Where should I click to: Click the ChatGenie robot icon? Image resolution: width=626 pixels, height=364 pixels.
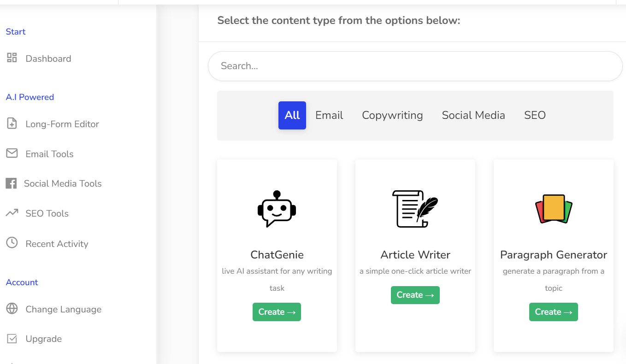click(277, 209)
